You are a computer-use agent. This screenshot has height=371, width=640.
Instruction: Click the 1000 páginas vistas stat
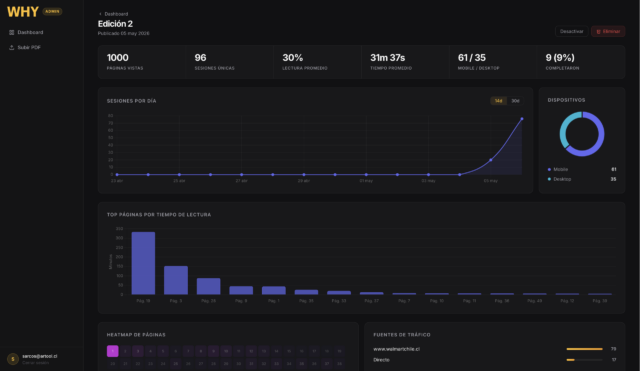pos(141,62)
